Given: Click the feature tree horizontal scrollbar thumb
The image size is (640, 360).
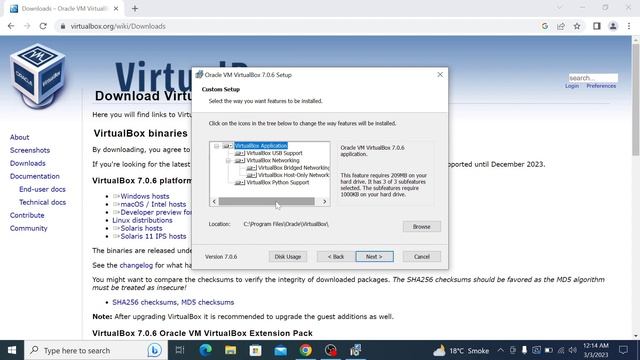Looking at the screenshot, I should click(x=267, y=202).
